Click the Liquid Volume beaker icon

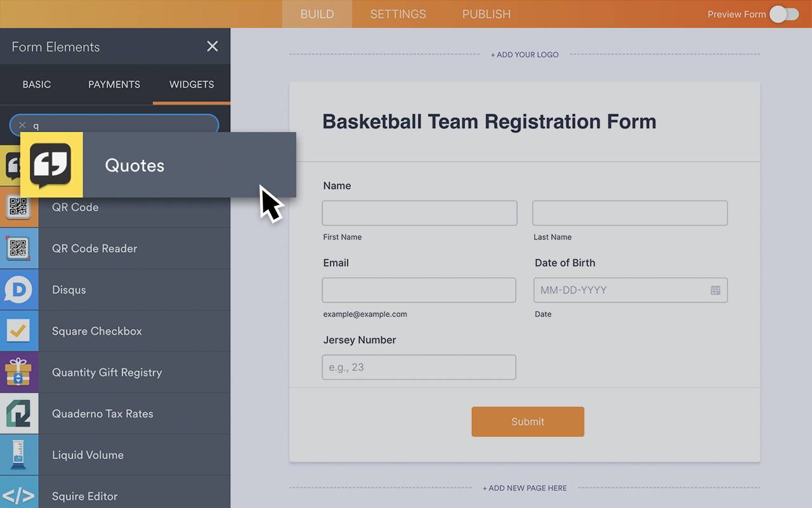click(19, 455)
